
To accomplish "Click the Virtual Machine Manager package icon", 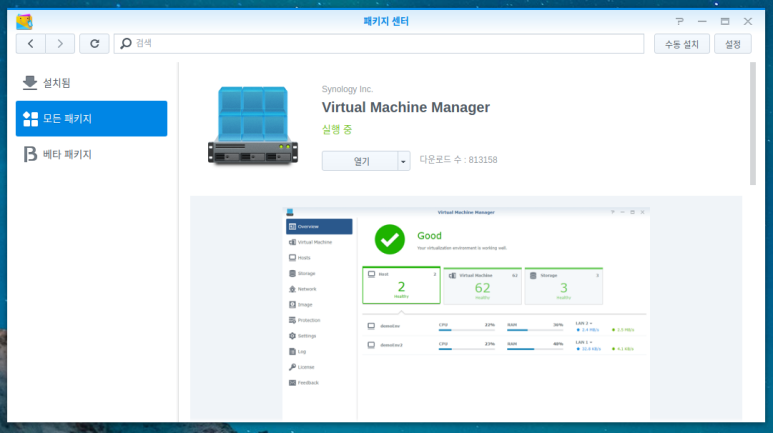I will click(253, 126).
